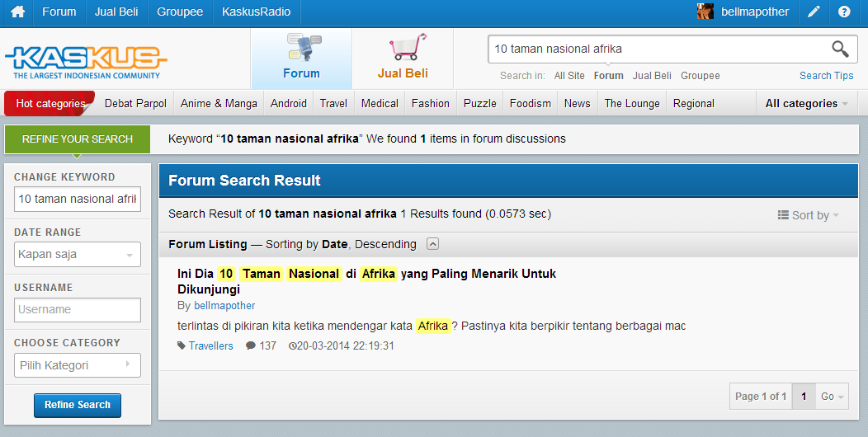Open the Anime & Manga category
The height and width of the screenshot is (437, 868).
pos(219,103)
